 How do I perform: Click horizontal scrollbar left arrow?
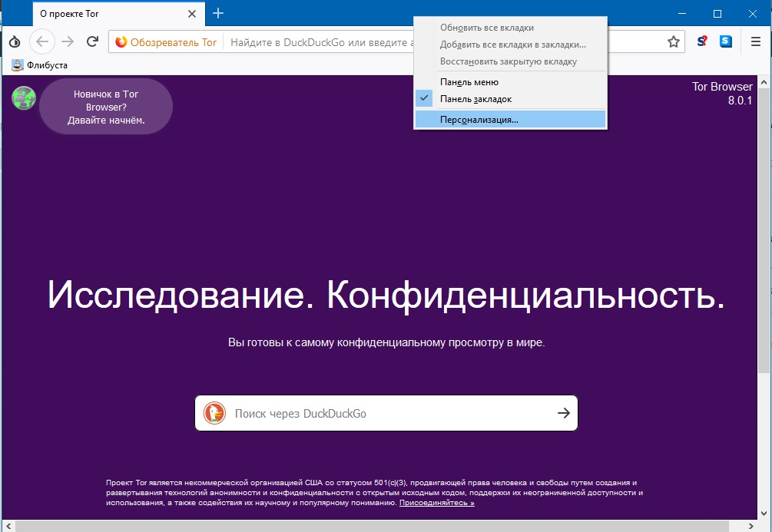point(8,526)
